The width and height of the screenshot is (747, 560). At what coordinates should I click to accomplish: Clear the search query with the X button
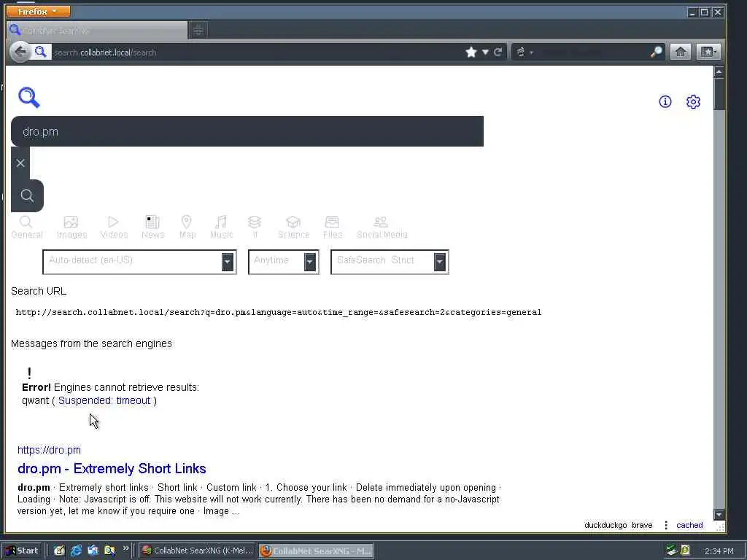click(x=20, y=163)
